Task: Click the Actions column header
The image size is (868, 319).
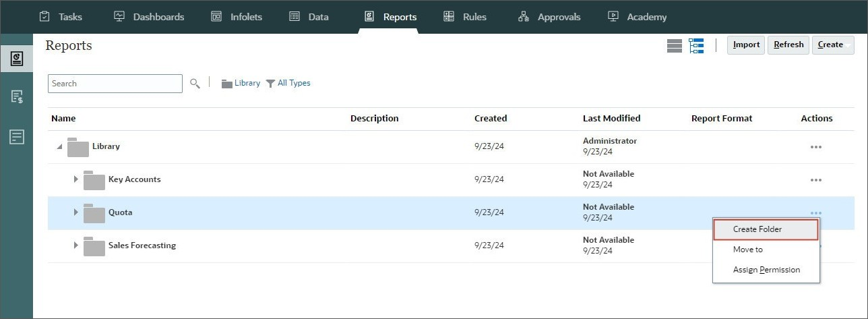Action: pyautogui.click(x=816, y=118)
